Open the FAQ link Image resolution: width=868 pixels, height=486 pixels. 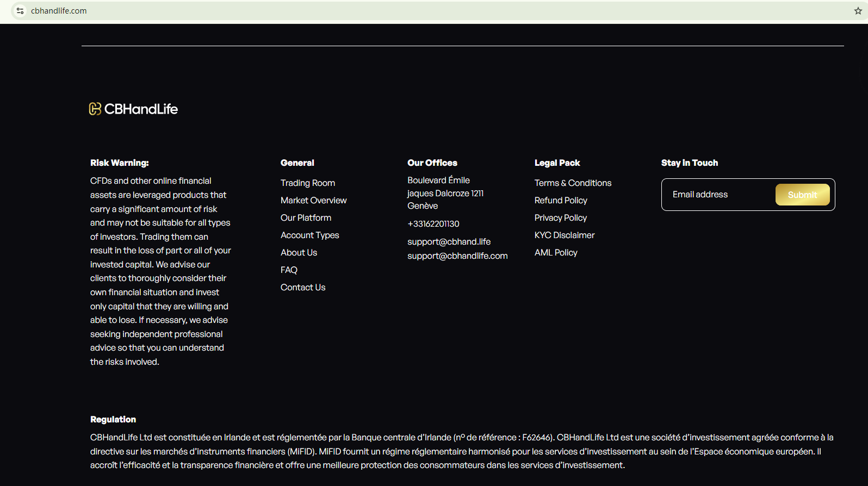tap(289, 270)
